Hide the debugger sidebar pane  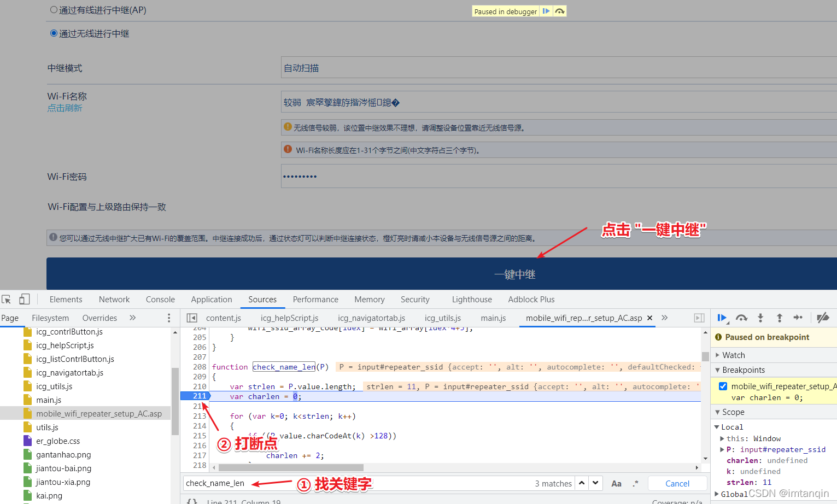pyautogui.click(x=699, y=318)
